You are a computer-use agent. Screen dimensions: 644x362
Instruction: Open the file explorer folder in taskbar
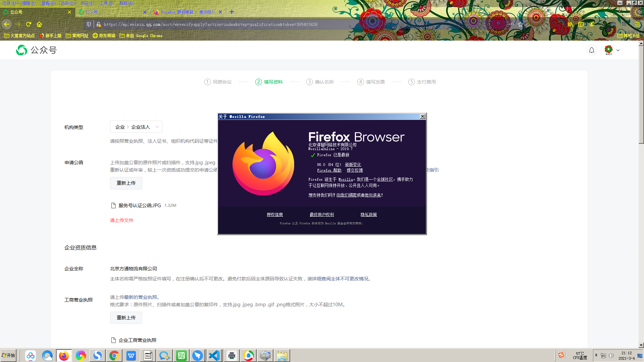point(282,356)
